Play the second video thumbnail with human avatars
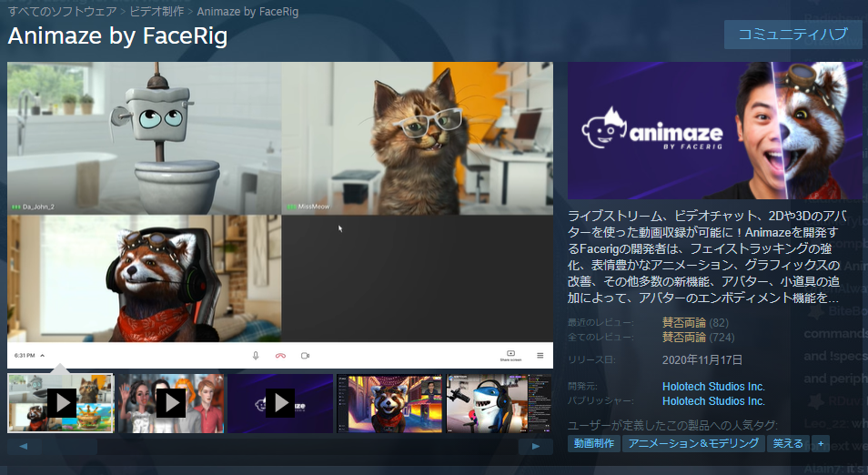 [170, 403]
